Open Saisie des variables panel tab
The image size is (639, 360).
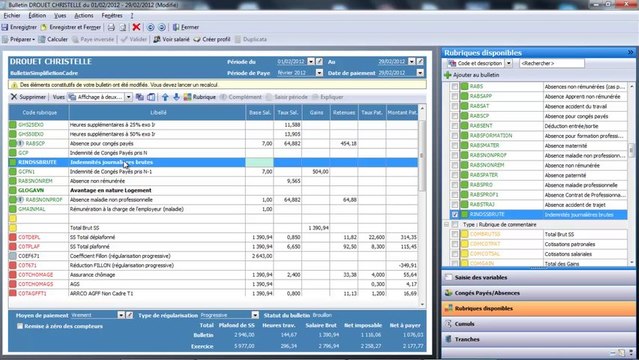pyautogui.click(x=538, y=277)
